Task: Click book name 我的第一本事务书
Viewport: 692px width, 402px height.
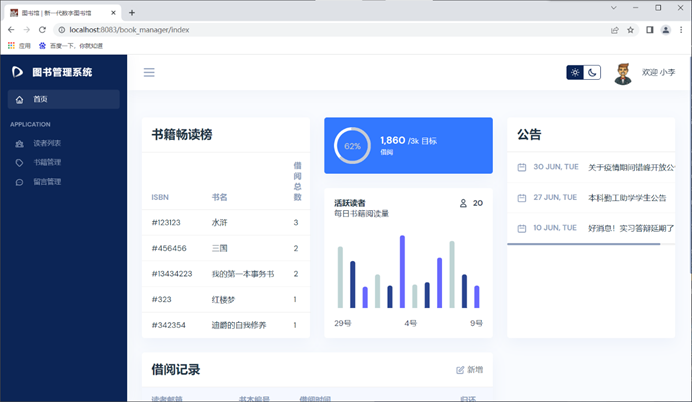Action: click(243, 274)
